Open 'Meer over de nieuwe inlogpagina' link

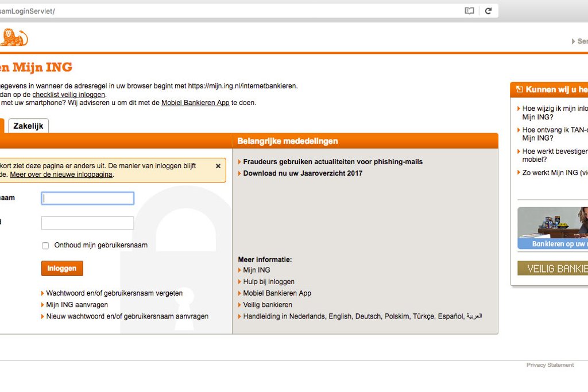(x=61, y=174)
